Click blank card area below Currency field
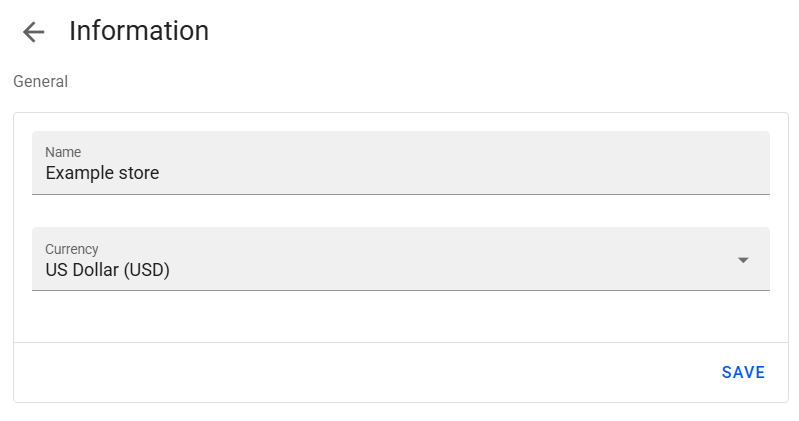799x421 pixels. pyautogui.click(x=400, y=316)
